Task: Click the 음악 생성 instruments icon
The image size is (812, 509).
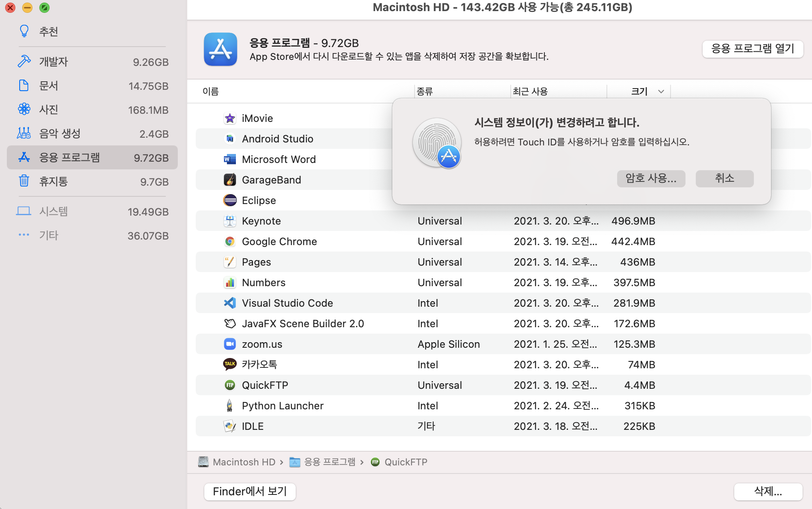Action: [x=24, y=133]
